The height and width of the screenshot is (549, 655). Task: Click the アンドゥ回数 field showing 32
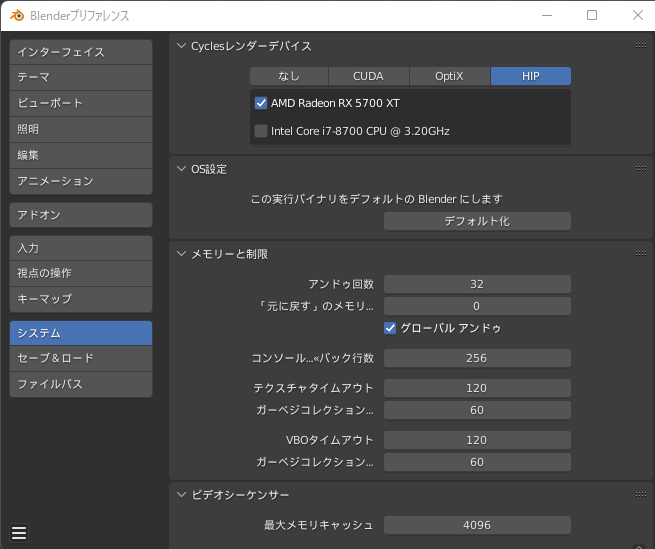coord(477,284)
